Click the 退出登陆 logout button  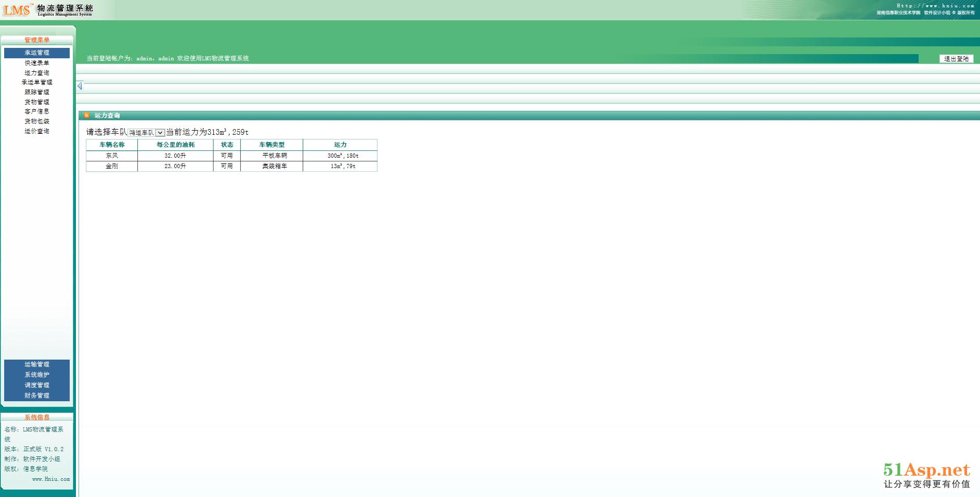tap(956, 59)
